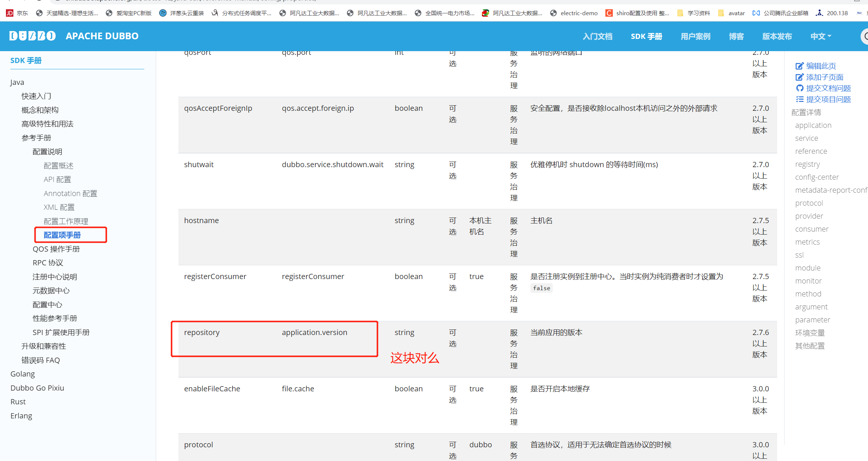Select Erlang in the sidebar

22,416
